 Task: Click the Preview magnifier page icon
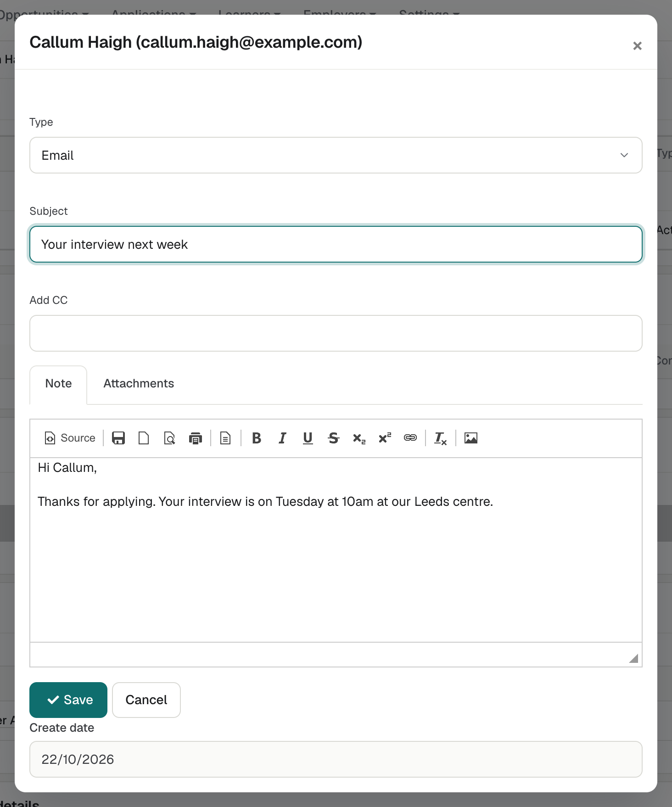[x=169, y=438]
